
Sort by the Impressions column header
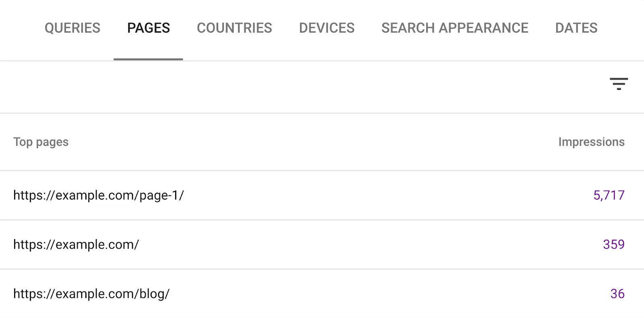(x=592, y=142)
